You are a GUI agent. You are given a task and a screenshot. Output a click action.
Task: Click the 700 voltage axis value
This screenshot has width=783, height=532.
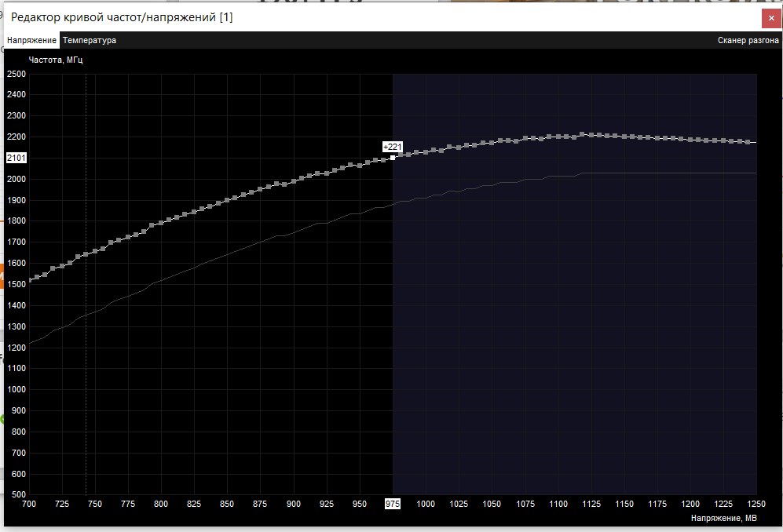29,504
